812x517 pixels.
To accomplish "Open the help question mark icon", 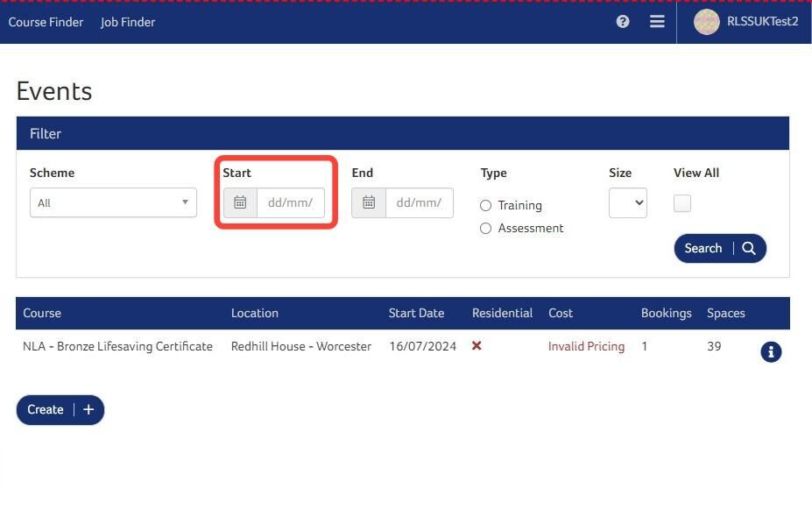I will (x=623, y=21).
